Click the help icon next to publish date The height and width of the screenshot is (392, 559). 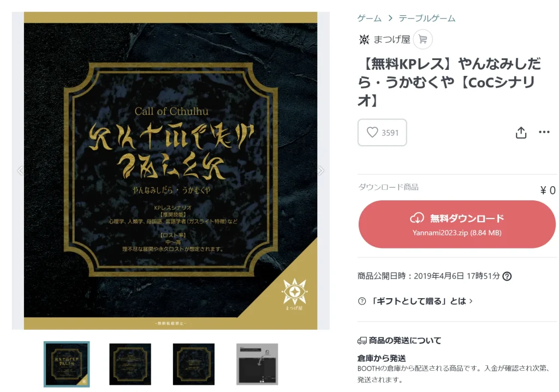(507, 276)
